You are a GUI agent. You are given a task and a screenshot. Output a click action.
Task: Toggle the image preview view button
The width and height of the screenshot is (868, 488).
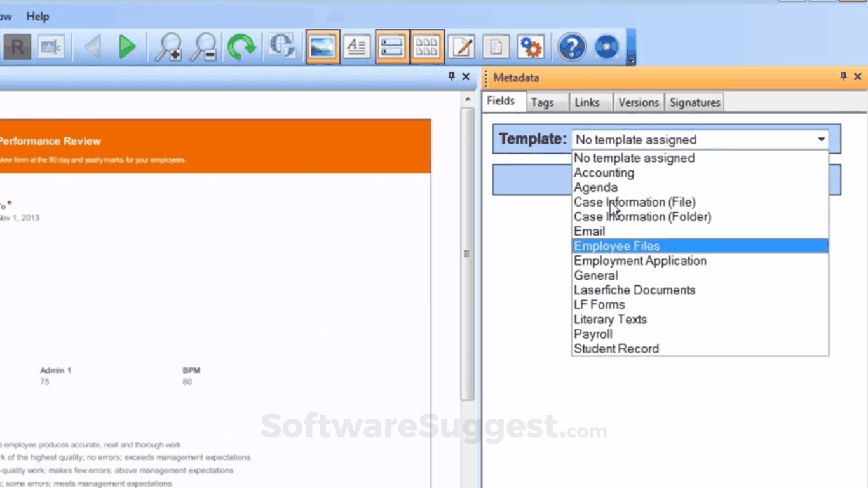(322, 46)
